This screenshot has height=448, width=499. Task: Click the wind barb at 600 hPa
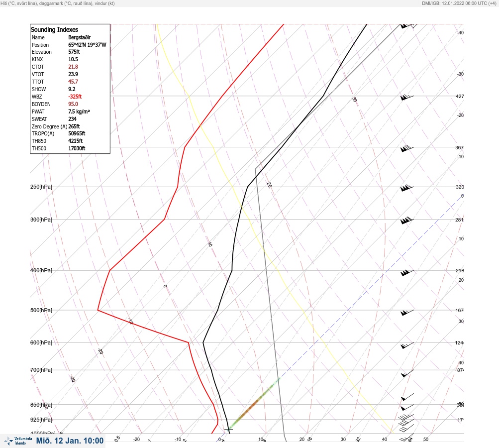(407, 345)
